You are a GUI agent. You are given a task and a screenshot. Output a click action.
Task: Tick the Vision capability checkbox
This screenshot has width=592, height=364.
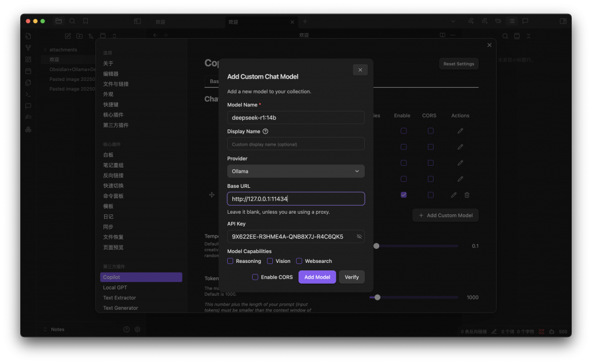click(x=270, y=261)
